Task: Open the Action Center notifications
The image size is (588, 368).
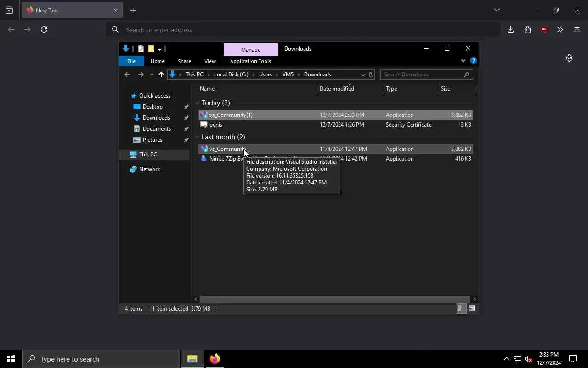Action: click(x=573, y=359)
